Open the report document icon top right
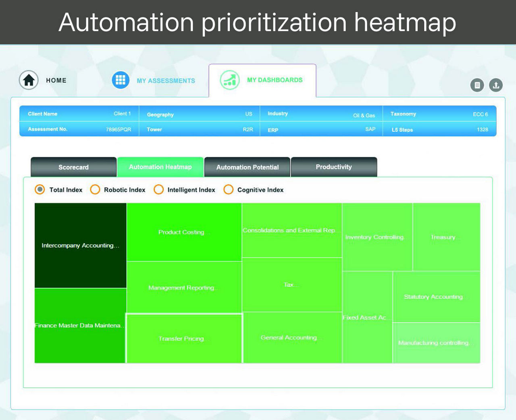The height and width of the screenshot is (420, 516). 477,85
